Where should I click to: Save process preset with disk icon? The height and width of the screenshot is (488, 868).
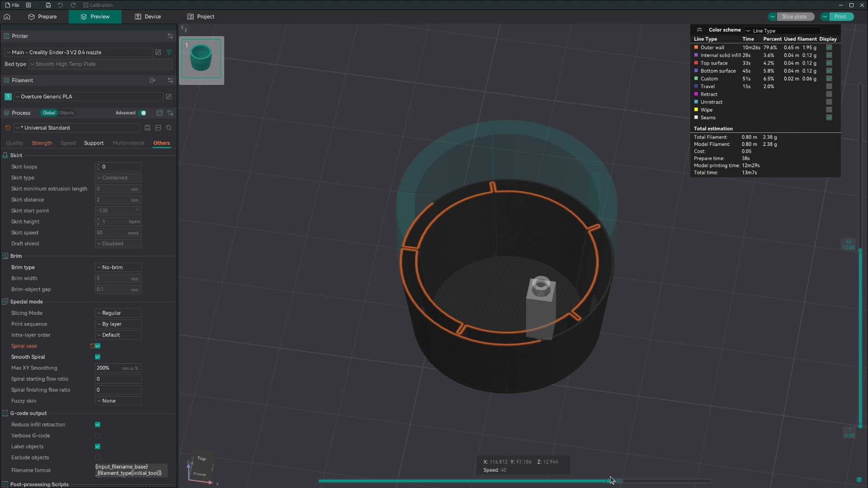147,128
